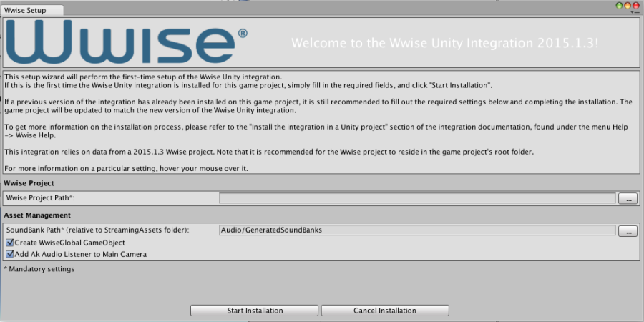Image resolution: width=644 pixels, height=322 pixels.
Task: Click the Asset Management section header
Action: click(x=37, y=215)
